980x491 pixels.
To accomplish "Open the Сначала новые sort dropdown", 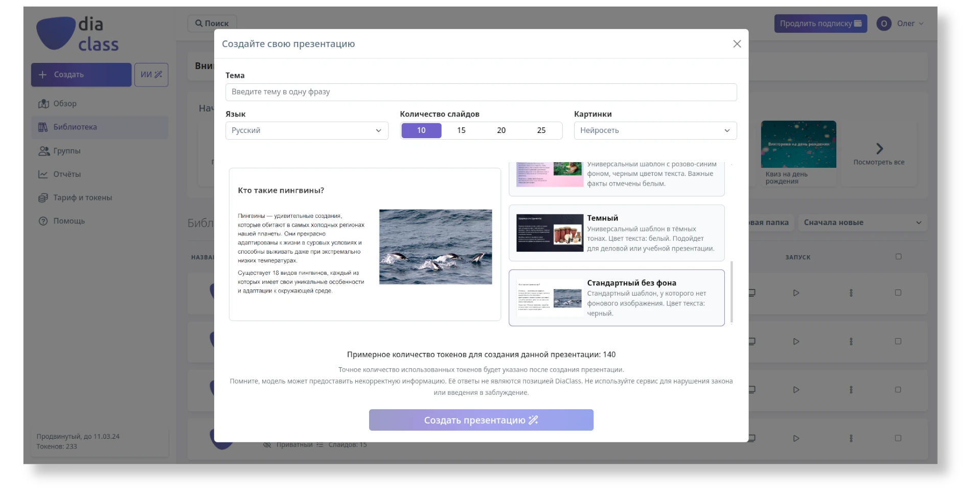I will pos(862,222).
